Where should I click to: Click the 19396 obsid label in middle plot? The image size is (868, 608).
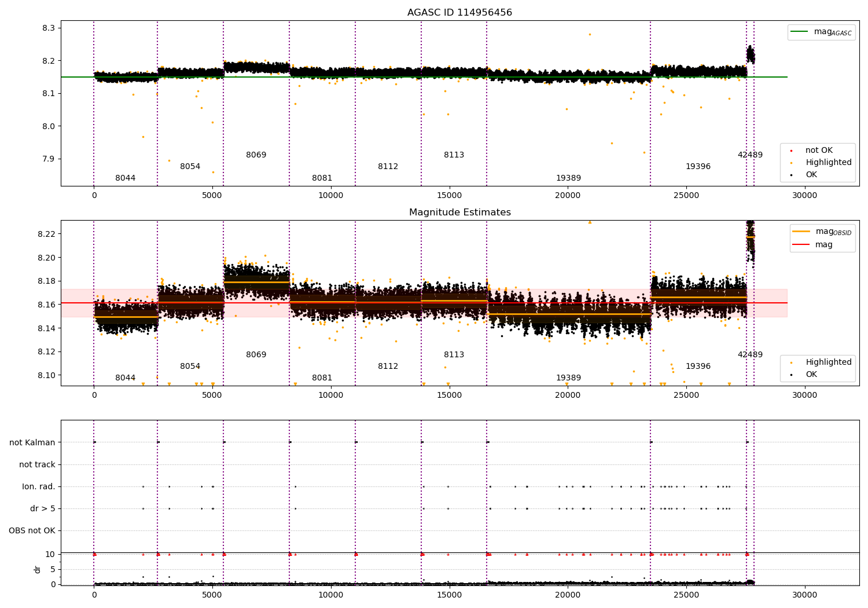click(x=698, y=367)
